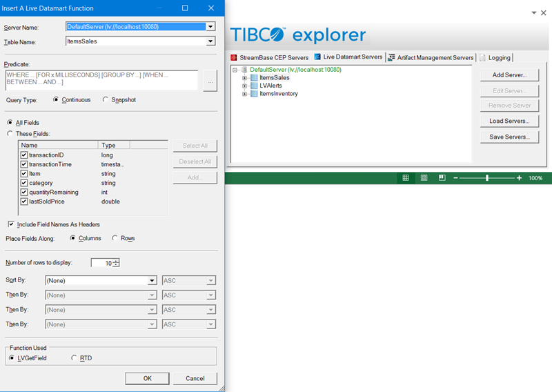Click the zoom slider handle
The height and width of the screenshot is (392, 552).
click(x=487, y=178)
